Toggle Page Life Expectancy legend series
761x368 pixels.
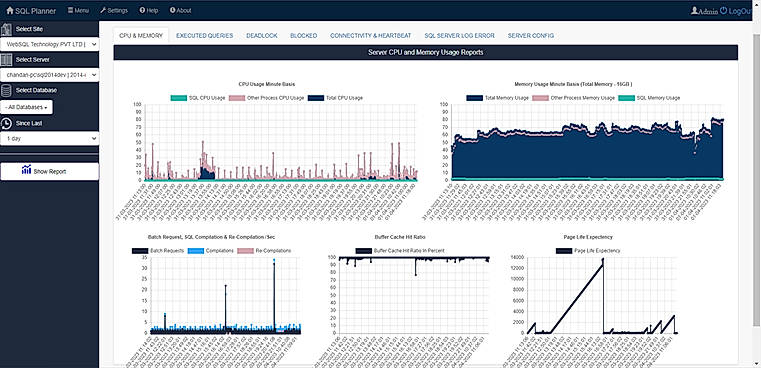[588, 251]
